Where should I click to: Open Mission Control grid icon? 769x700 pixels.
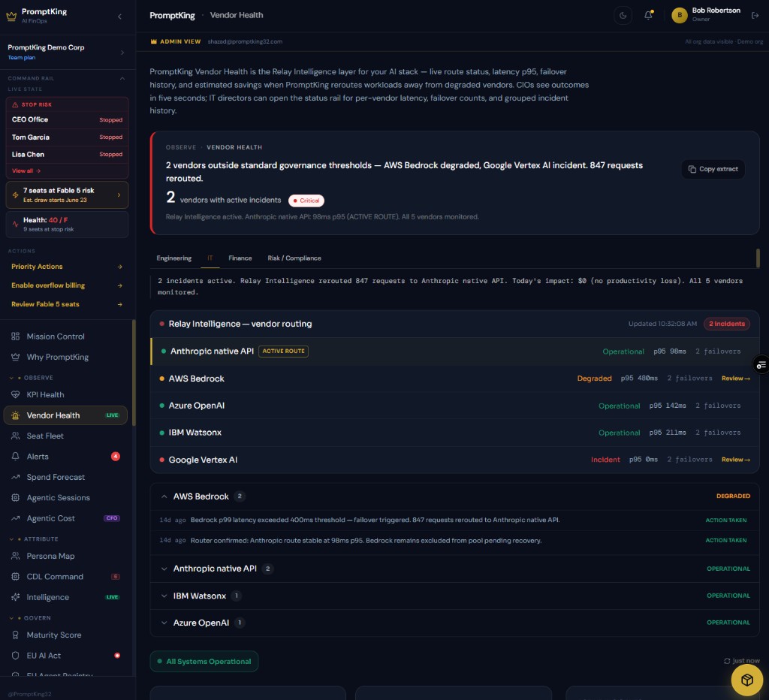(x=16, y=336)
